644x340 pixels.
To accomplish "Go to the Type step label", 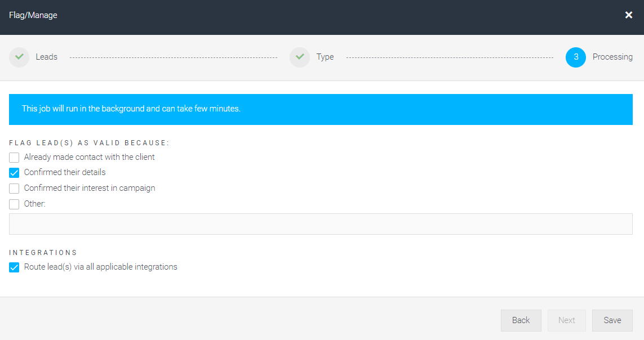I will pyautogui.click(x=325, y=57).
